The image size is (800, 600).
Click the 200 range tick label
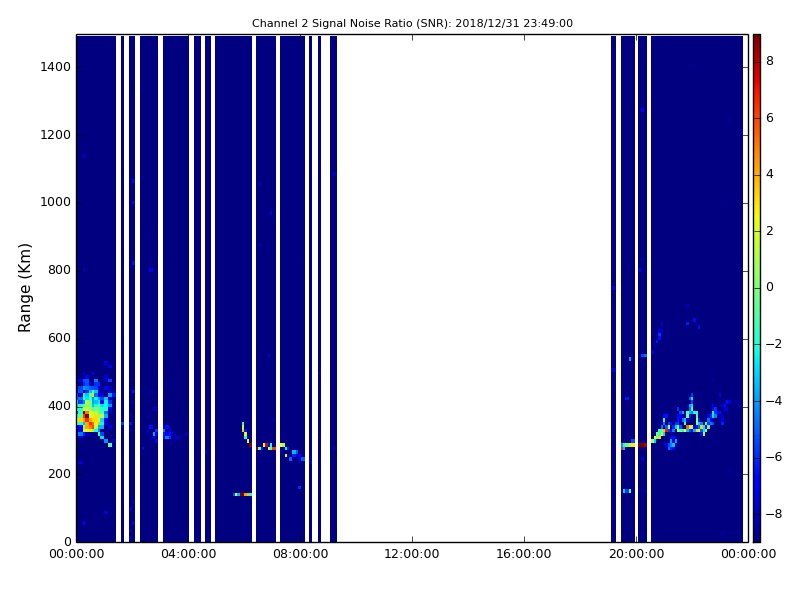click(x=59, y=473)
